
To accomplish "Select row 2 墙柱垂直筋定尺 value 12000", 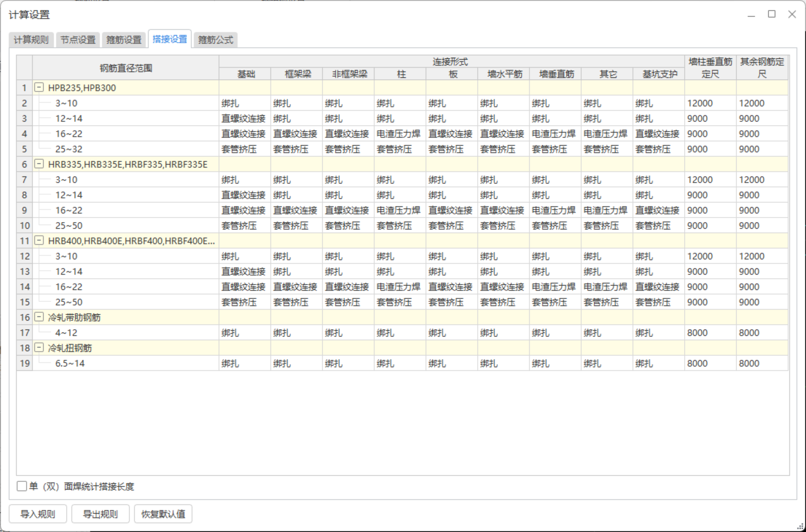I will point(711,103).
